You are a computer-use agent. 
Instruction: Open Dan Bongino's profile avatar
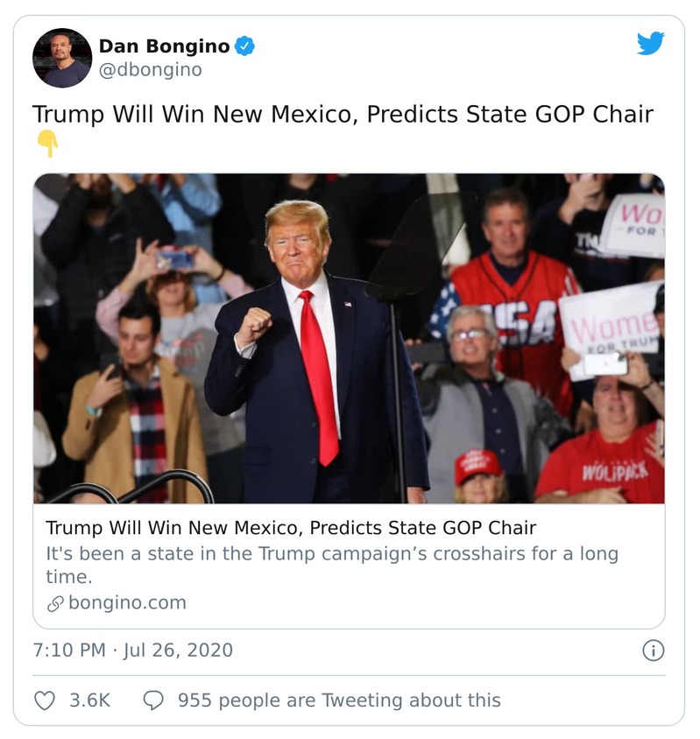click(x=62, y=58)
